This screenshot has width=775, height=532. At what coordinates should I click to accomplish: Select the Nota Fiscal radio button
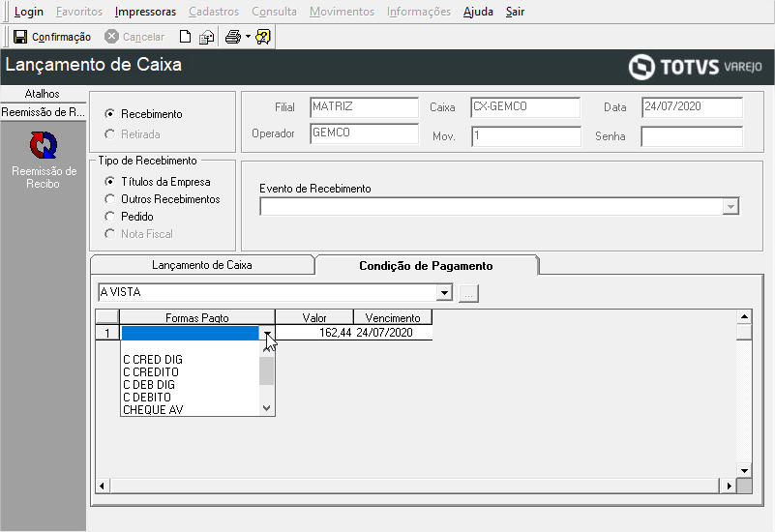click(109, 234)
